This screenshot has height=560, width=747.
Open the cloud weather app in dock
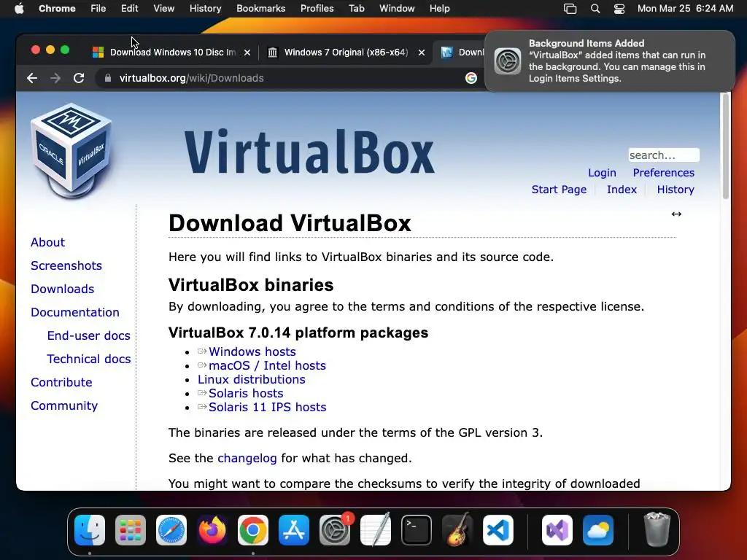[x=598, y=530]
